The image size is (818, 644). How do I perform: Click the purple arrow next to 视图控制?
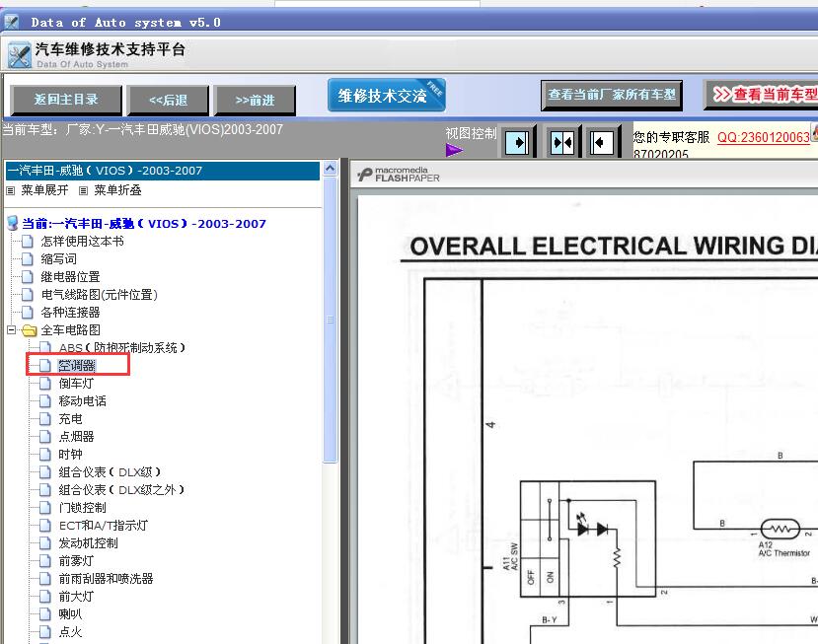[454, 150]
